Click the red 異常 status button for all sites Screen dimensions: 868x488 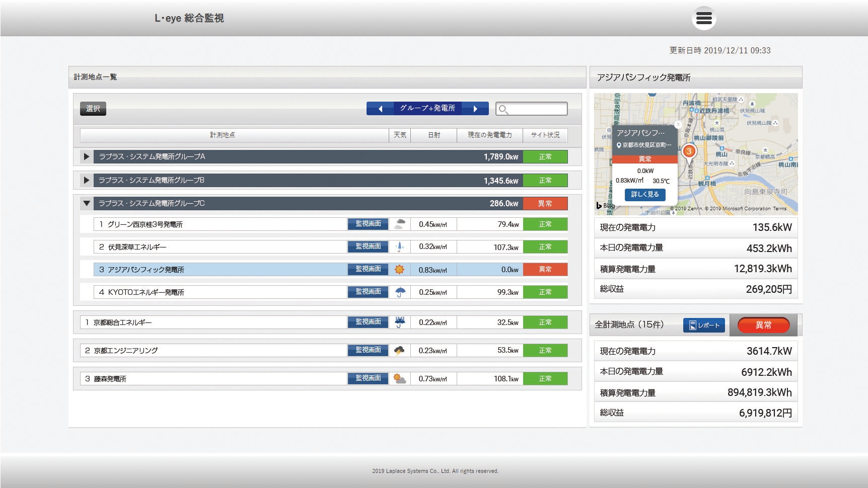[763, 326]
